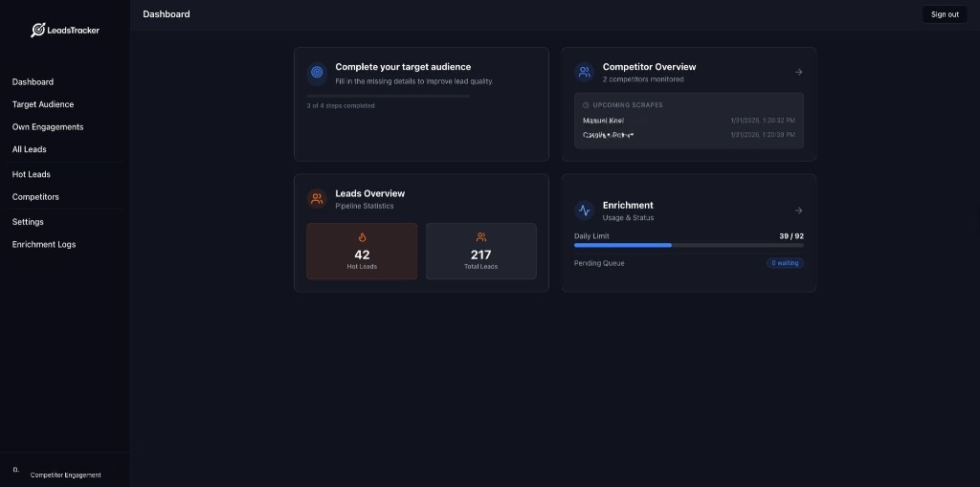This screenshot has height=487, width=980.
Task: Click the Daily Limit progress bar
Action: click(688, 246)
